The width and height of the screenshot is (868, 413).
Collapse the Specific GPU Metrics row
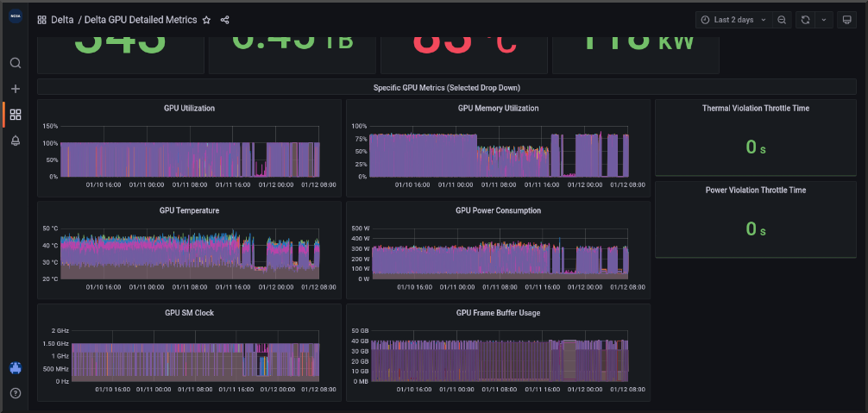point(446,88)
